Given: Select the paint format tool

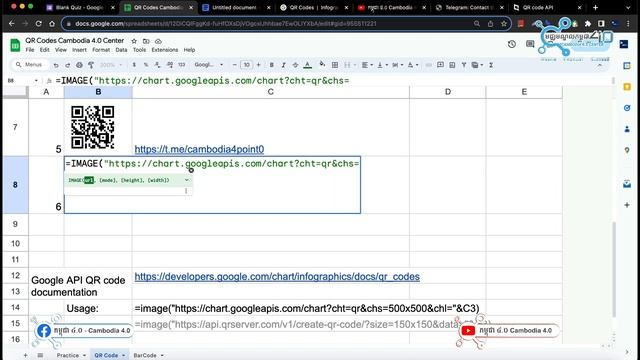Looking at the screenshot, I should pos(91,65).
